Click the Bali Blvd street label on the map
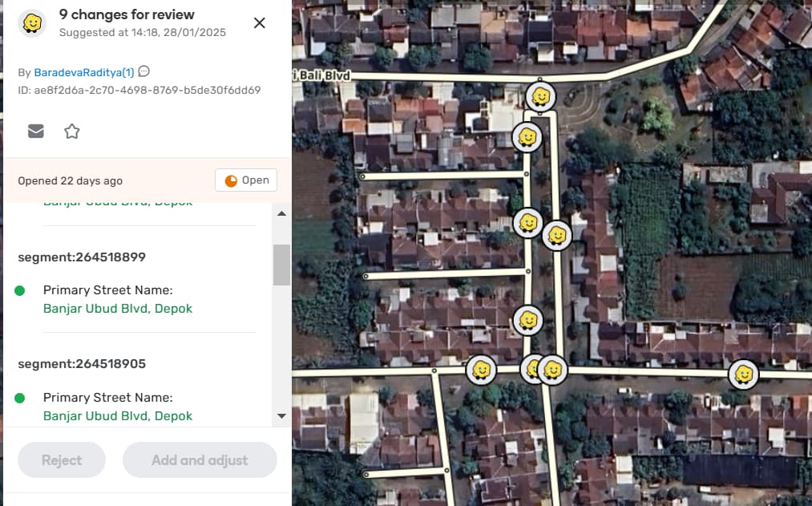 323,75
